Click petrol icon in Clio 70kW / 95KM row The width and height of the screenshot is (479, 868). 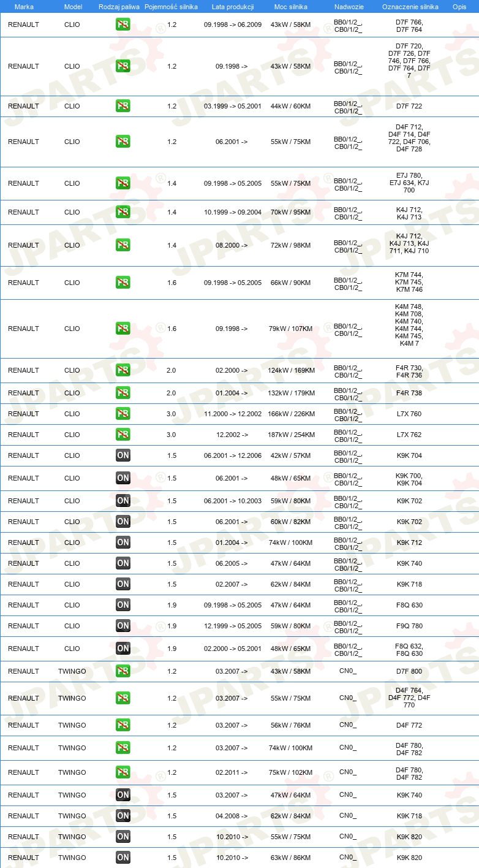pos(123,212)
